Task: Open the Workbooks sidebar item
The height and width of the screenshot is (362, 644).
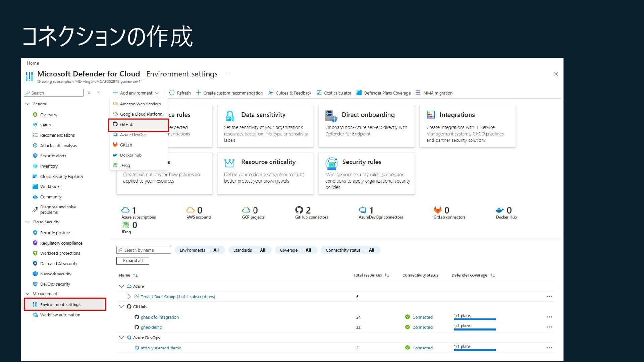Action: click(51, 187)
